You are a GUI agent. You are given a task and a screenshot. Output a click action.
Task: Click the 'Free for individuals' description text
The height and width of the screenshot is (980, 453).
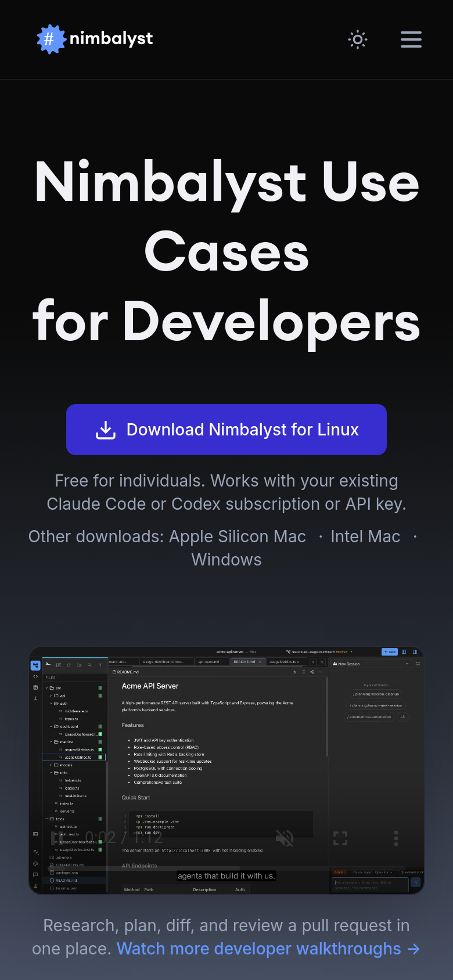(x=227, y=492)
